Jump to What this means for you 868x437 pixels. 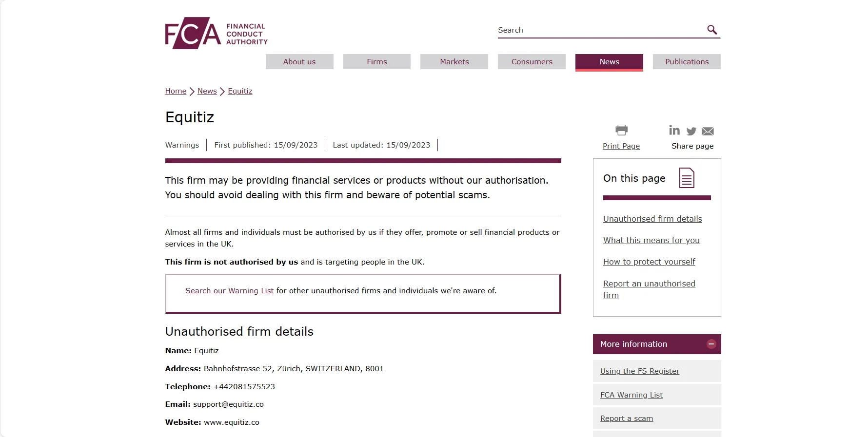pos(651,240)
